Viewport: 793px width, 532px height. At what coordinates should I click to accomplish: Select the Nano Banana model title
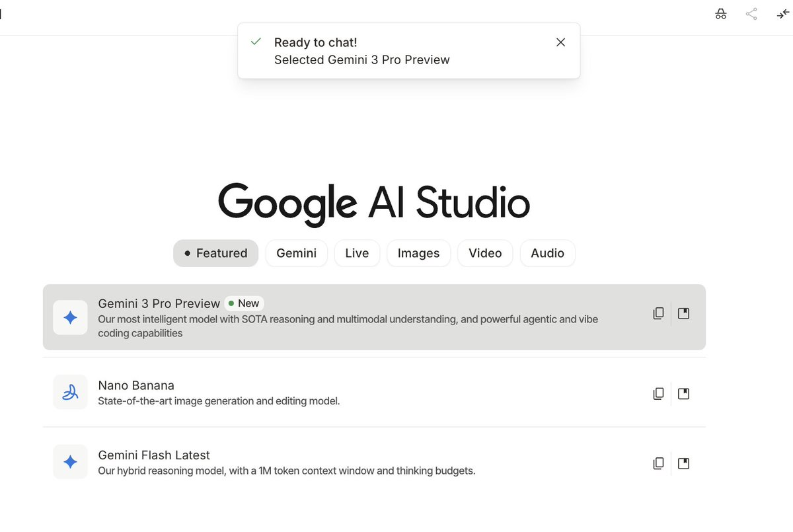136,385
